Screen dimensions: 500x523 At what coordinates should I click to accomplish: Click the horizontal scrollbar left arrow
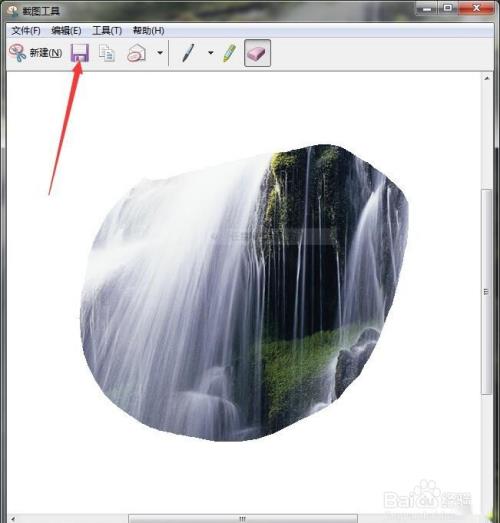[x=13, y=519]
